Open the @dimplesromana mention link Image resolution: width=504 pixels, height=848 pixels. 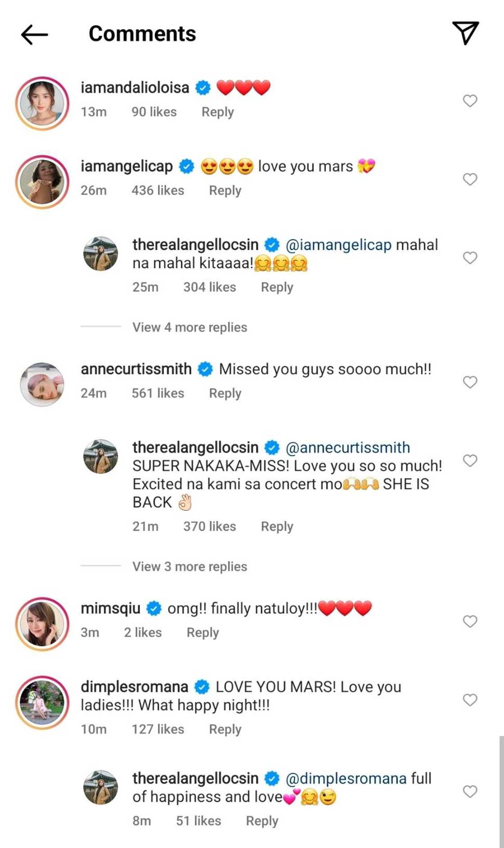[x=346, y=778]
